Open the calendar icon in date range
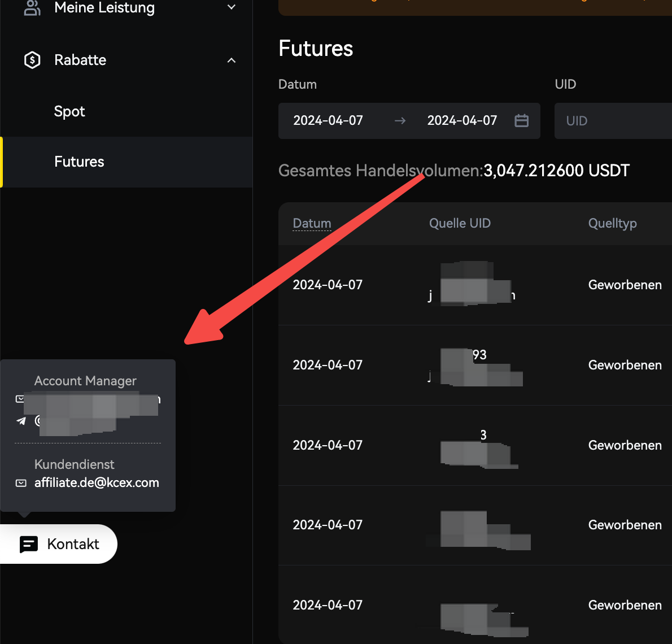672x644 pixels. pos(521,120)
